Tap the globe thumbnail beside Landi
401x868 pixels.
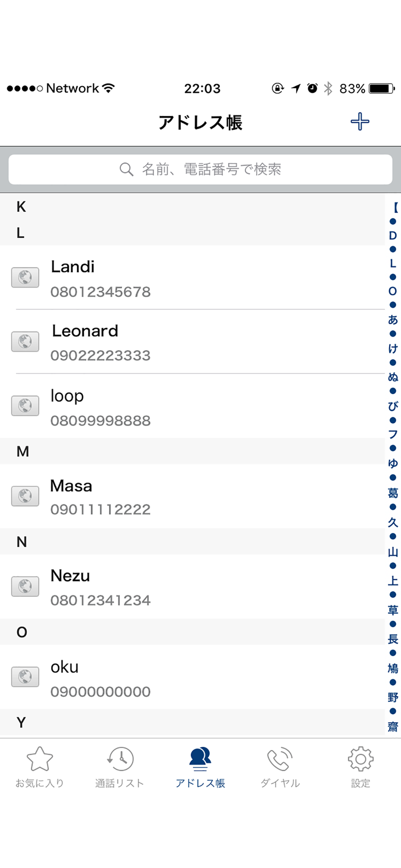click(25, 277)
